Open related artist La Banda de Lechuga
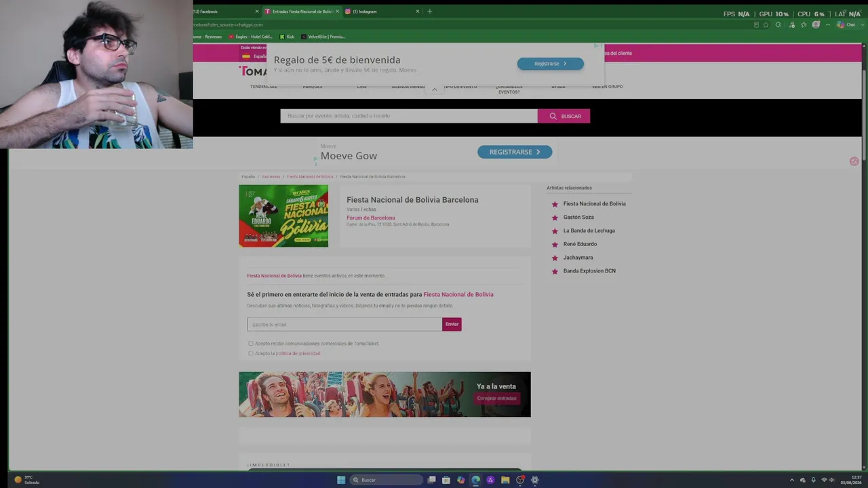 click(x=589, y=230)
